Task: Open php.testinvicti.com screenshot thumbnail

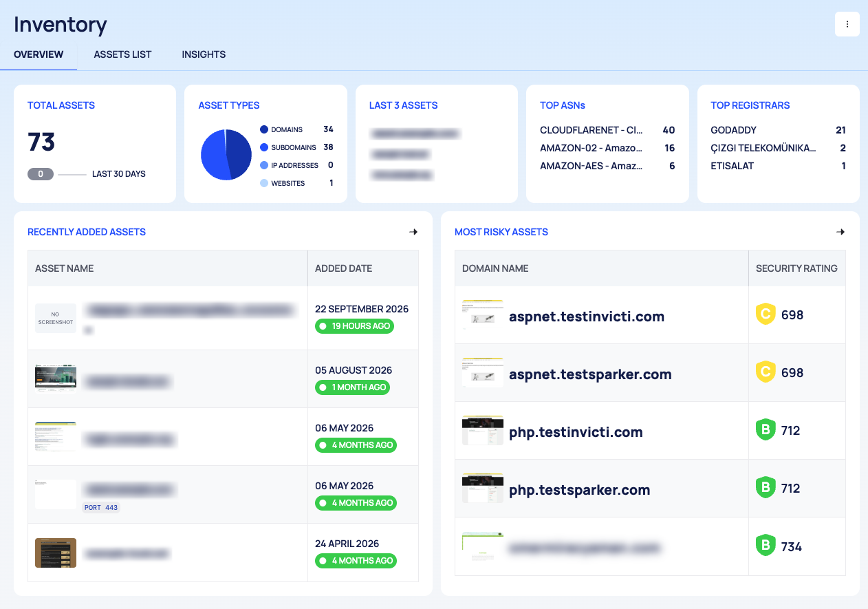Action: click(483, 430)
